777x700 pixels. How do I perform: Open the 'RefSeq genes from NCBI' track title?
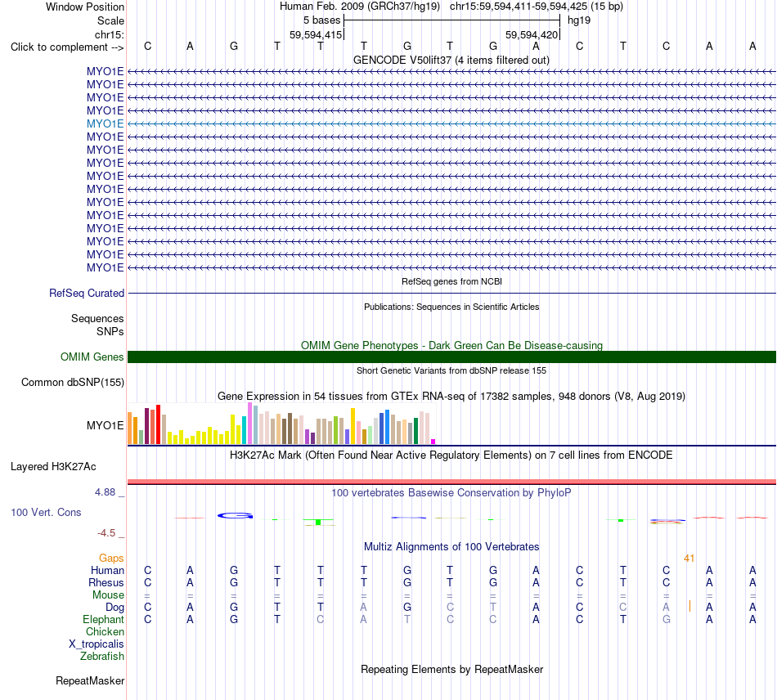(x=451, y=281)
